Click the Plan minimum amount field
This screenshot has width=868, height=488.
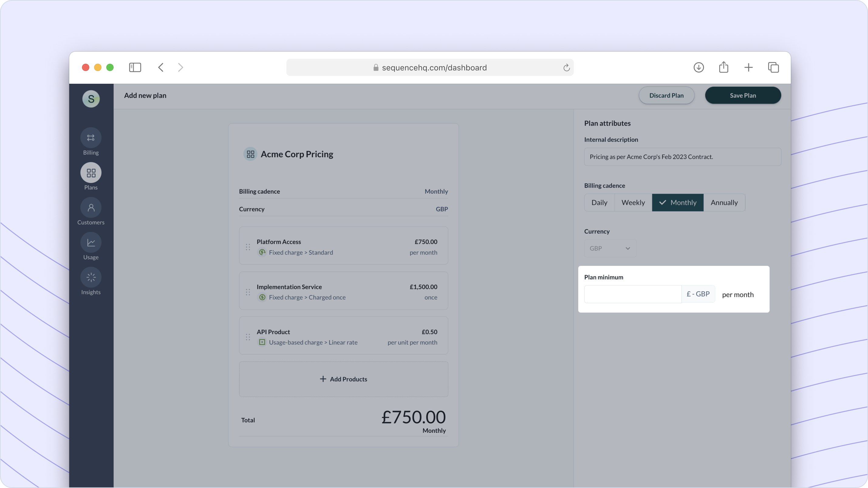point(632,294)
